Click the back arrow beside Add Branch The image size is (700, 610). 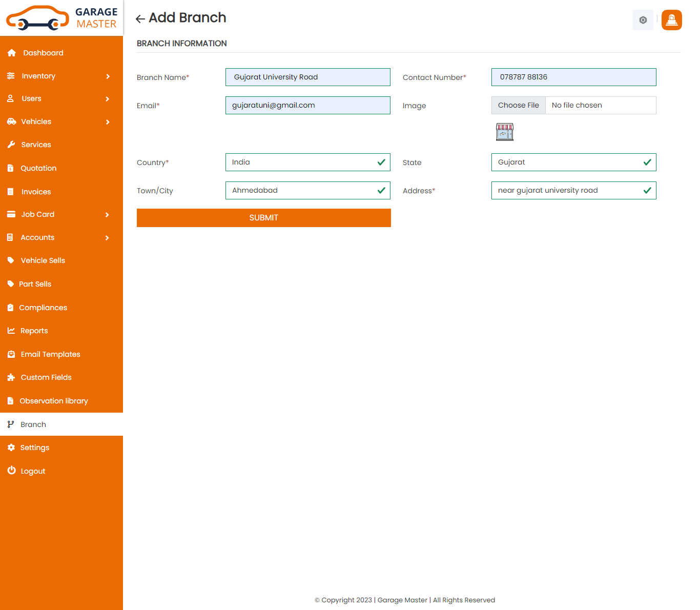pyautogui.click(x=140, y=19)
